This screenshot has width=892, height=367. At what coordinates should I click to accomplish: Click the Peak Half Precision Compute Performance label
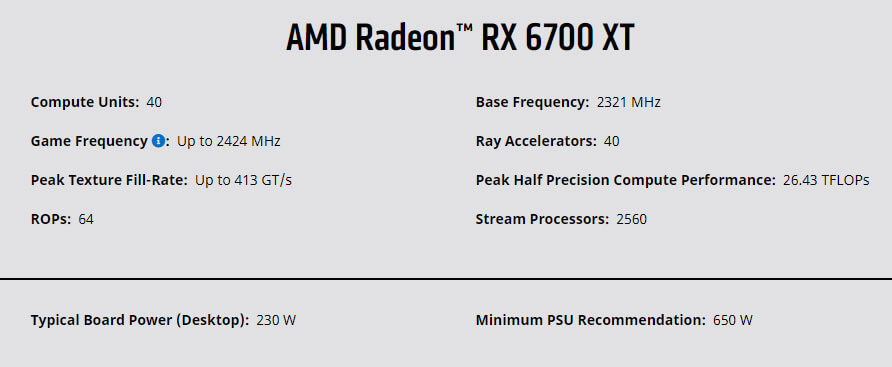(626, 180)
